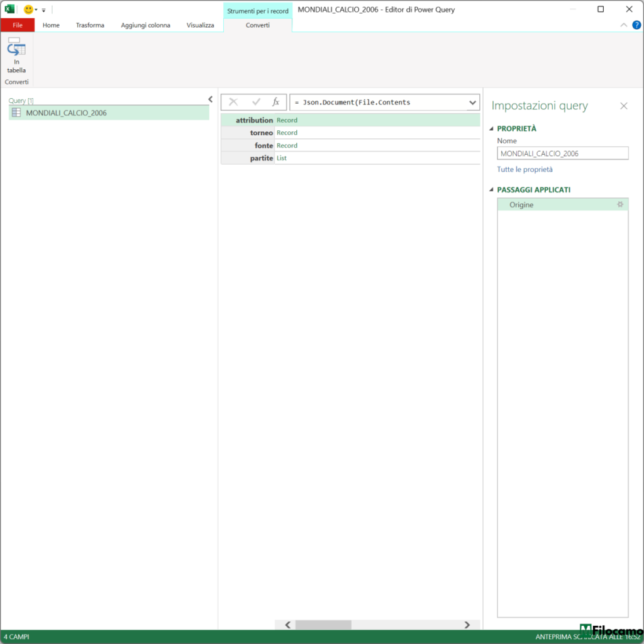This screenshot has width=644, height=644.
Task: Close the Impostazioni query pane
Action: tap(623, 106)
